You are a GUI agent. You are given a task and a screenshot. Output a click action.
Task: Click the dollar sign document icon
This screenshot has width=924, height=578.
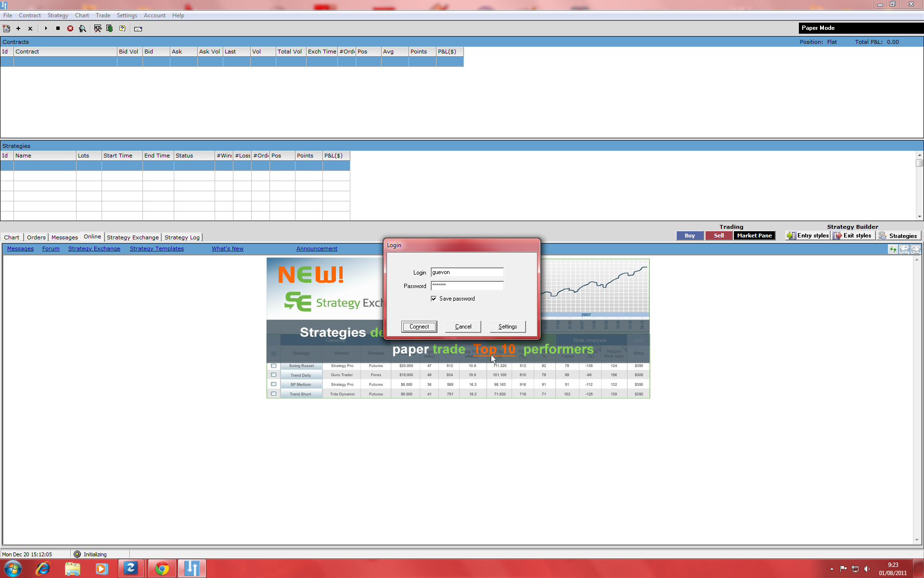coord(110,28)
